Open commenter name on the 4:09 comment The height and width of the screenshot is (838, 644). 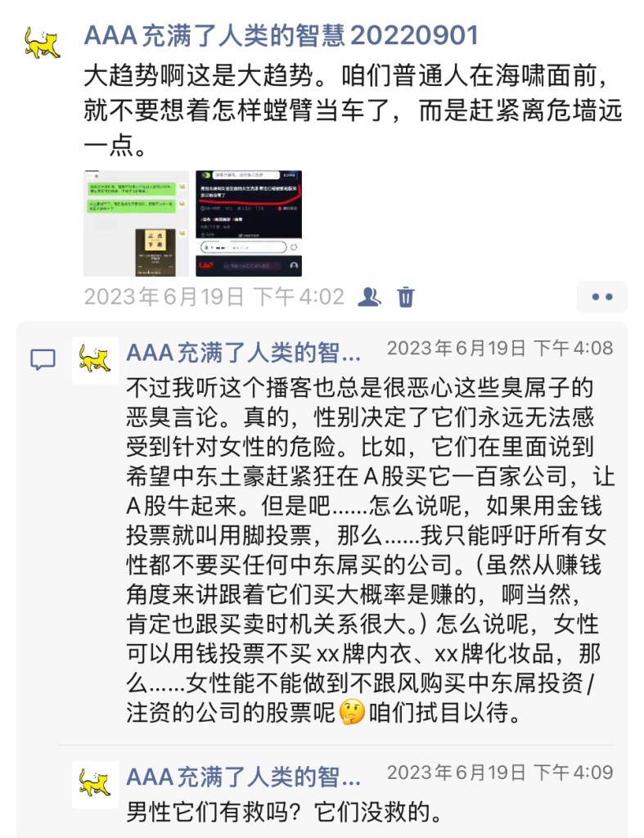click(244, 777)
